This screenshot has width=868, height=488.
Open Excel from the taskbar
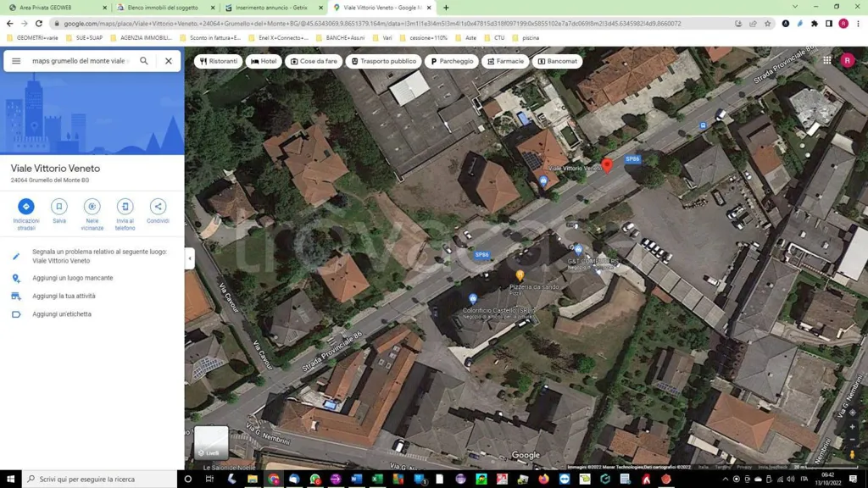[377, 480]
